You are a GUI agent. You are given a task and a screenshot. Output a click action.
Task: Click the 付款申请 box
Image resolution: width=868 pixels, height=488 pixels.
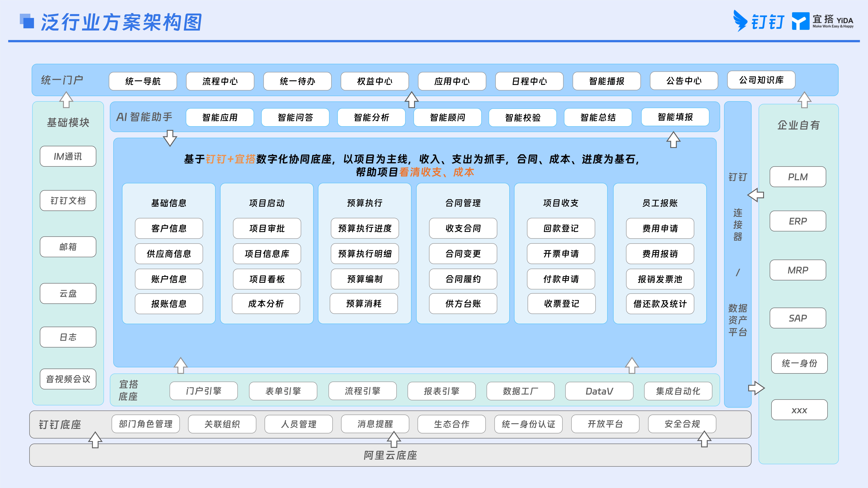[x=561, y=279]
